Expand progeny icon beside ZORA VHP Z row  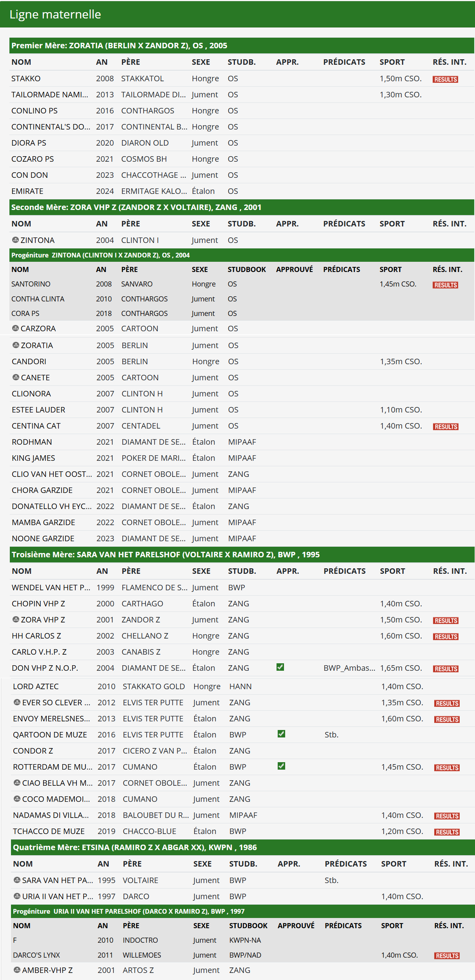pyautogui.click(x=16, y=619)
